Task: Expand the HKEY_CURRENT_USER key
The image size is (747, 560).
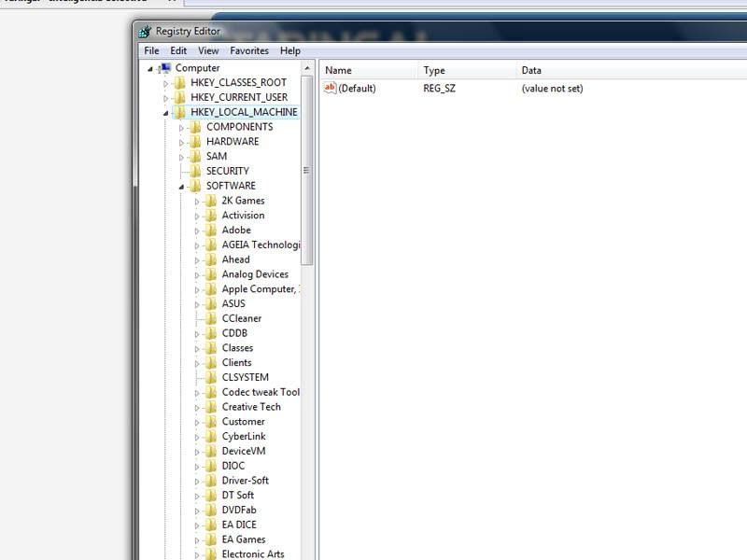Action: 165,99
